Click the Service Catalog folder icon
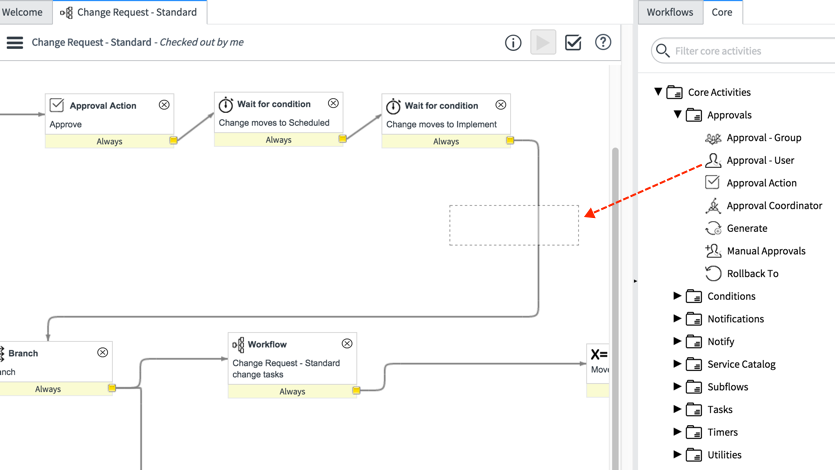 (694, 364)
